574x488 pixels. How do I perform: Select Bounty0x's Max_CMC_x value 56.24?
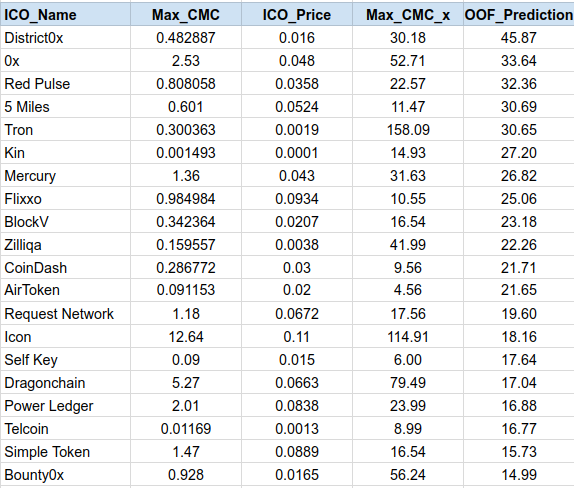(x=408, y=474)
